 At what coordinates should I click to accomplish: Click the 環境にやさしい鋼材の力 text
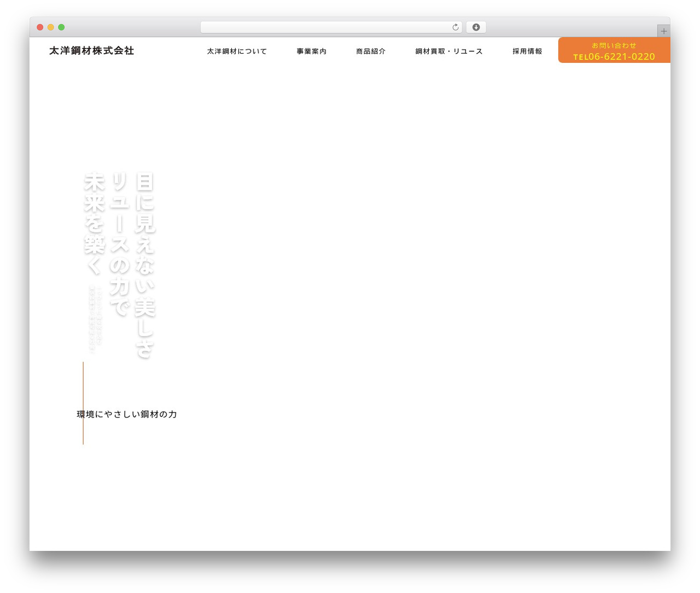pyautogui.click(x=127, y=414)
